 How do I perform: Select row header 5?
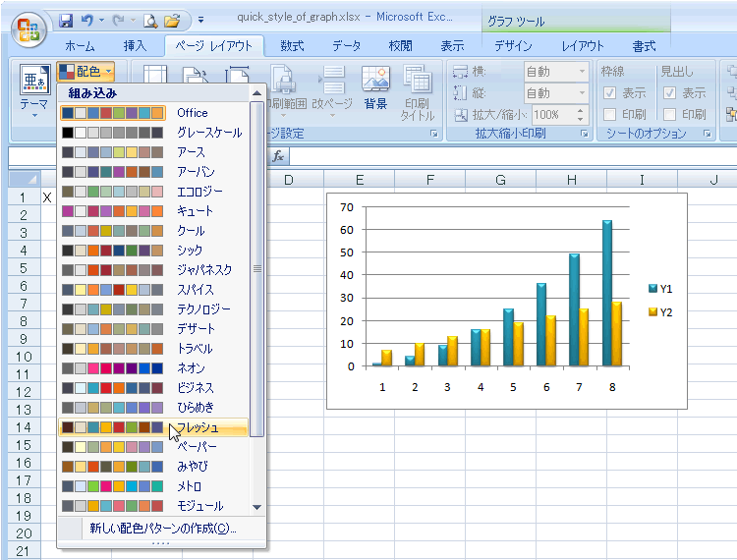(24, 268)
